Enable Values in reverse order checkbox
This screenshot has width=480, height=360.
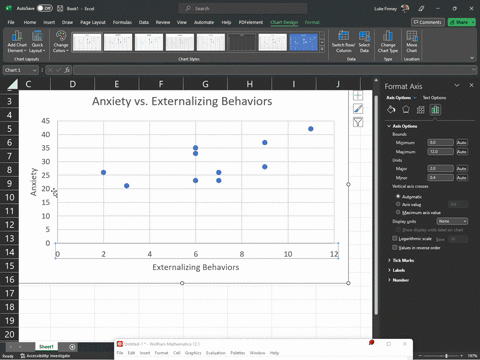[395, 247]
